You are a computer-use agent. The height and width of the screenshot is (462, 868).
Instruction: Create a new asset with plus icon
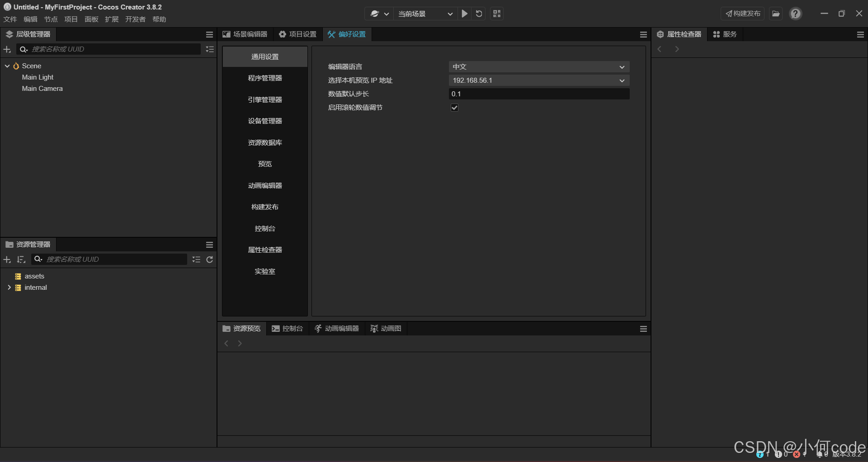pyautogui.click(x=7, y=259)
